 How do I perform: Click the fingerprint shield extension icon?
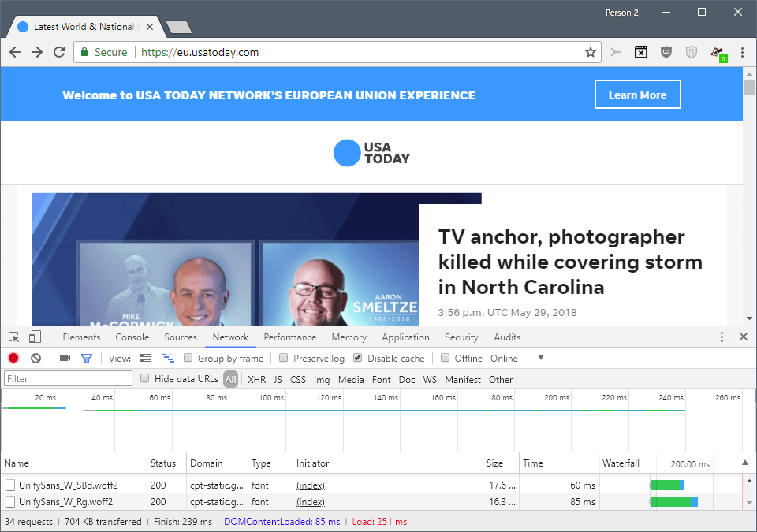(x=692, y=52)
